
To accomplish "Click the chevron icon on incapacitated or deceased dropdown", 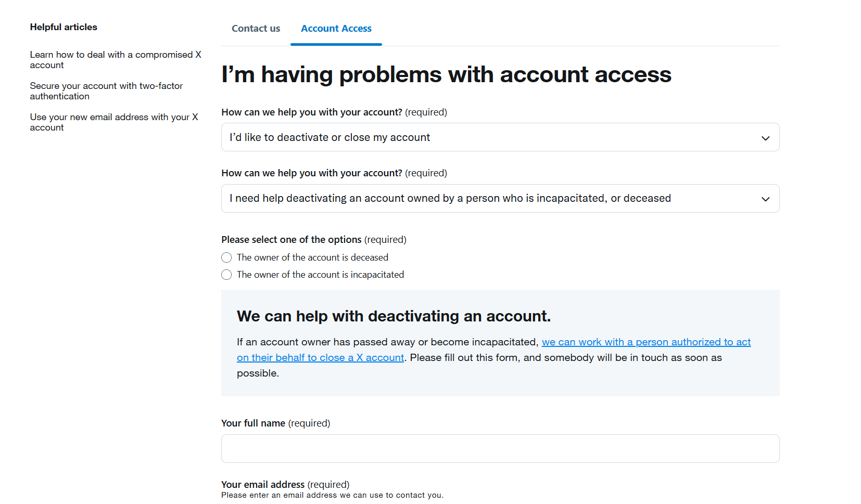I will 765,199.
